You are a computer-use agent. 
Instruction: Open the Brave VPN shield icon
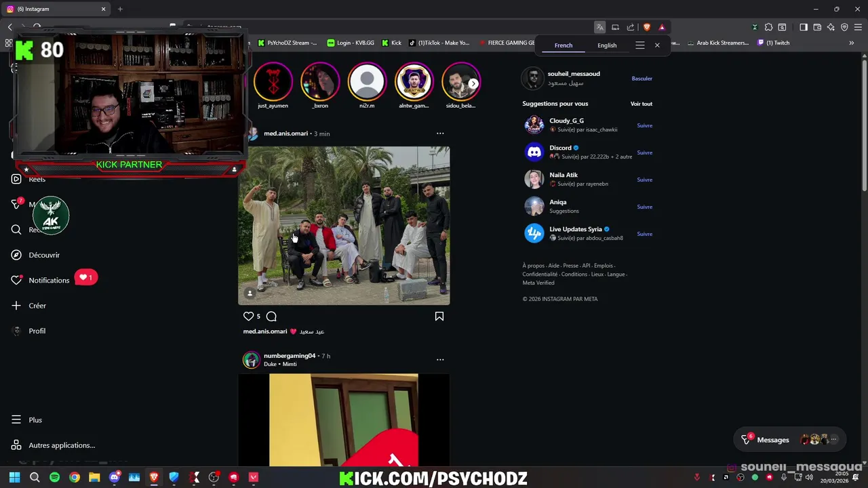[844, 27]
